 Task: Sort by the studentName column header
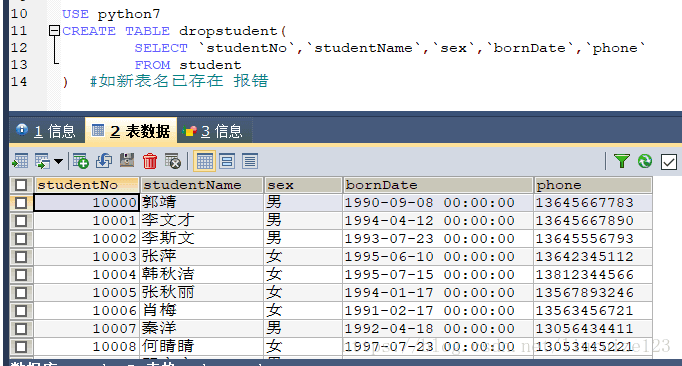[x=202, y=185]
